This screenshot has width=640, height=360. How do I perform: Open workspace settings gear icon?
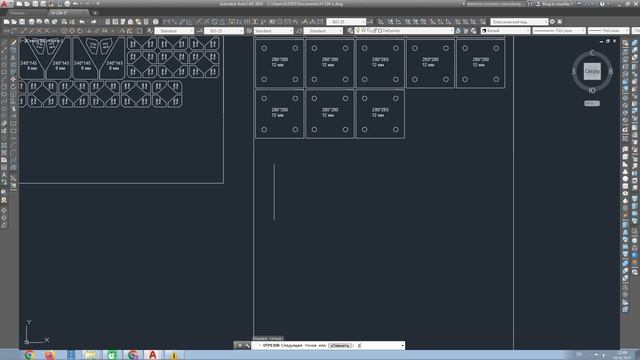[552, 22]
